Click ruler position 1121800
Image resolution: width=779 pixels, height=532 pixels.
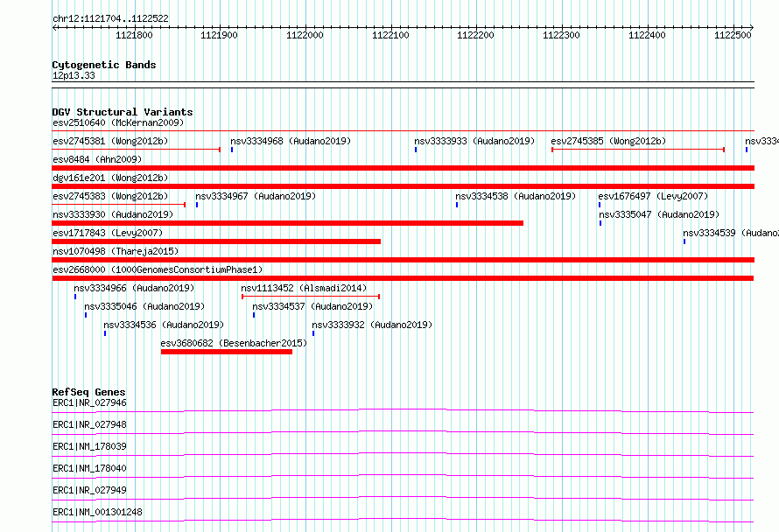(x=134, y=35)
